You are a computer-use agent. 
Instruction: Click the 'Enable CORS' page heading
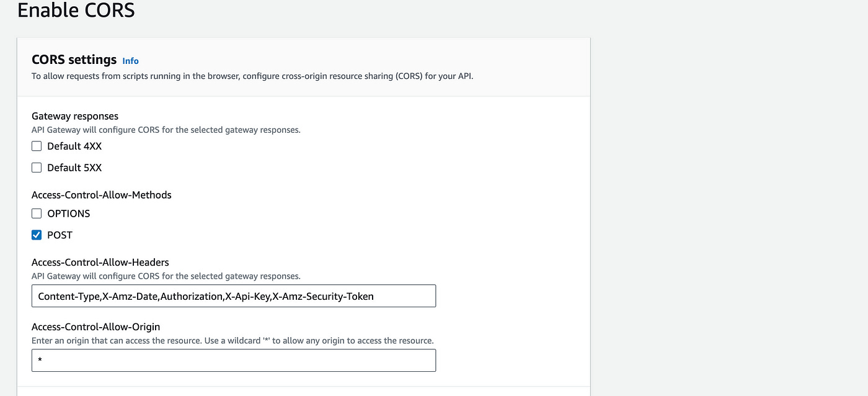76,11
